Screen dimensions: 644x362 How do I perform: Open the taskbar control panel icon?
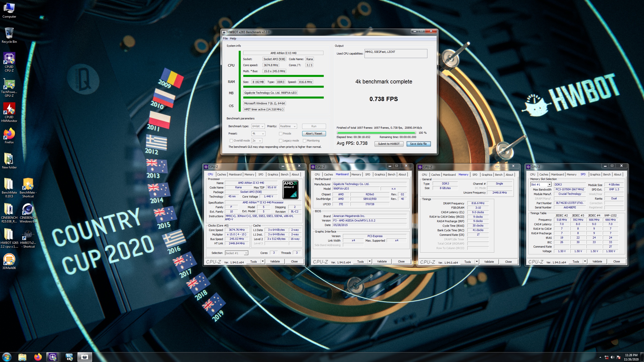pyautogui.click(x=69, y=357)
